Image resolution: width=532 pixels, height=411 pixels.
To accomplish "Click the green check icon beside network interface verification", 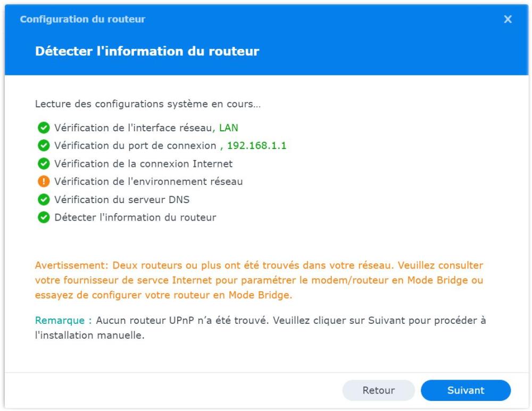I will 44,128.
